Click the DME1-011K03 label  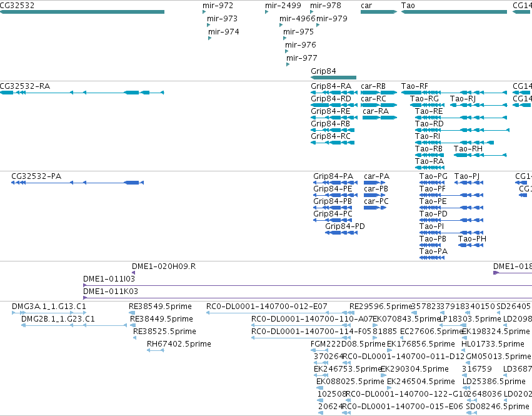(111, 292)
